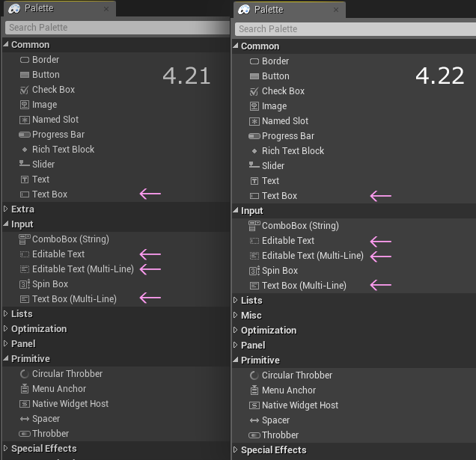
Task: Collapse the Primitive category in the 4.22 palette
Action: coord(236,360)
